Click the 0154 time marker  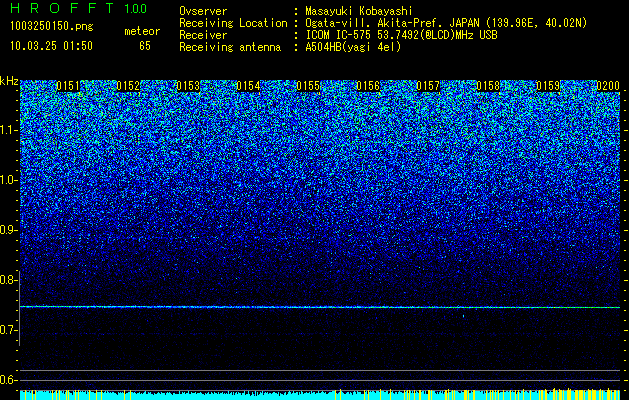pyautogui.click(x=248, y=86)
